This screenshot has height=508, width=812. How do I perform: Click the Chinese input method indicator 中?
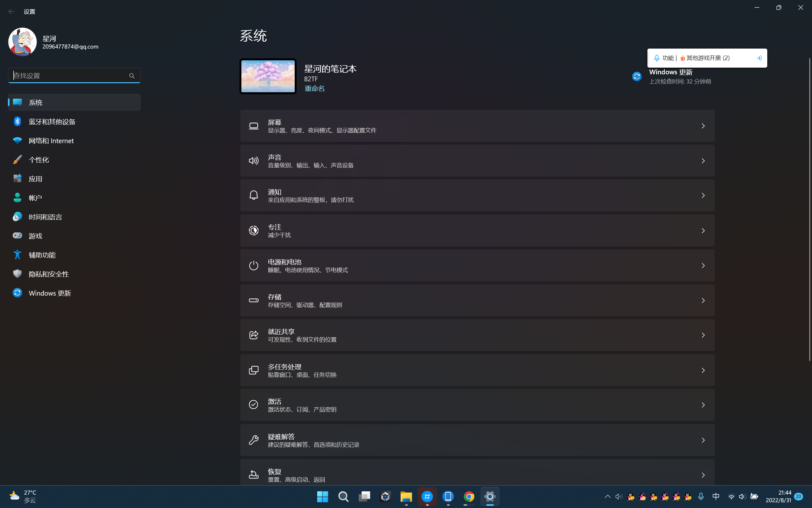(716, 496)
